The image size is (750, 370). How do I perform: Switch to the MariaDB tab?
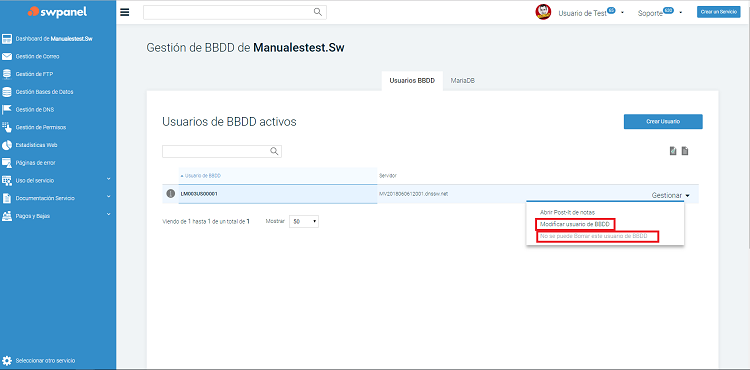(x=463, y=81)
